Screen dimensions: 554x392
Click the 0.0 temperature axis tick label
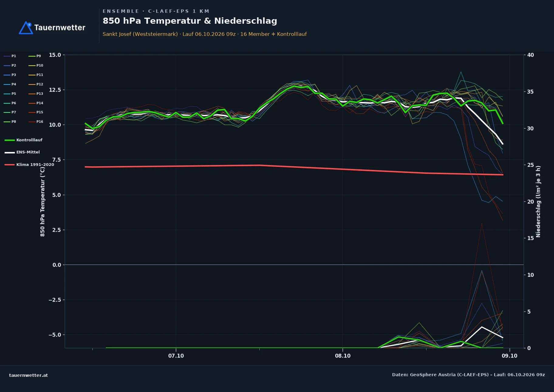[57, 265]
